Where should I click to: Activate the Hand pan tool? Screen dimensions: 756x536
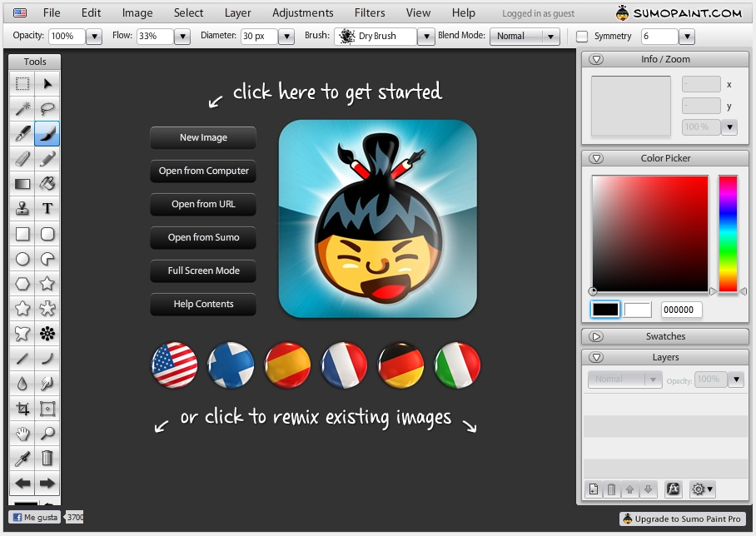coord(22,433)
